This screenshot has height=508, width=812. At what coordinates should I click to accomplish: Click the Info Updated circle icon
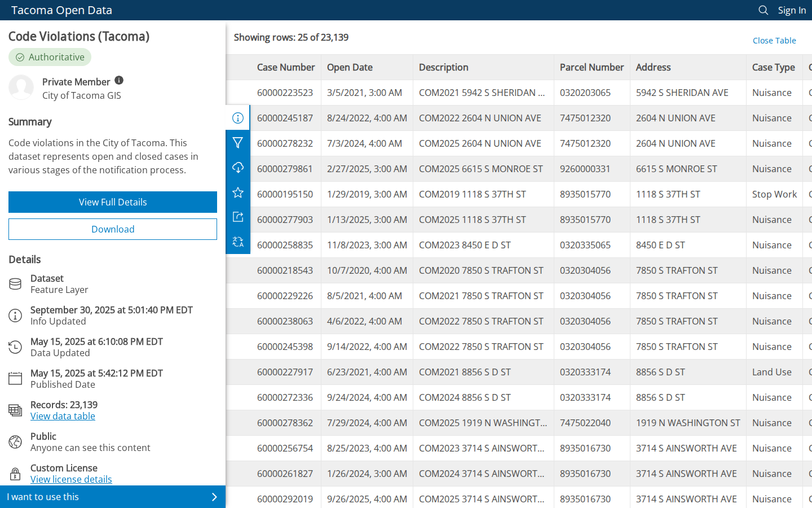click(x=15, y=316)
